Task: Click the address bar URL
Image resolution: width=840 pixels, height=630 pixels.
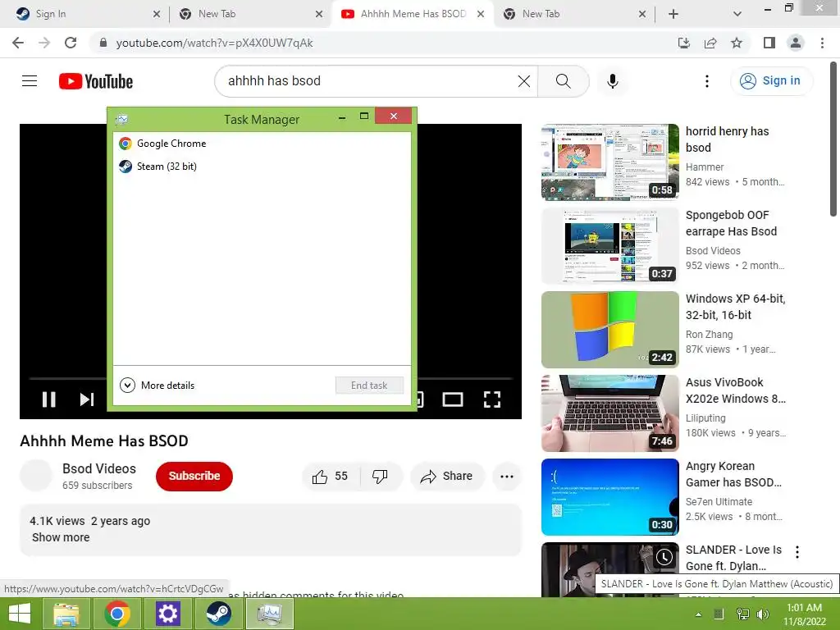Action: coord(214,43)
